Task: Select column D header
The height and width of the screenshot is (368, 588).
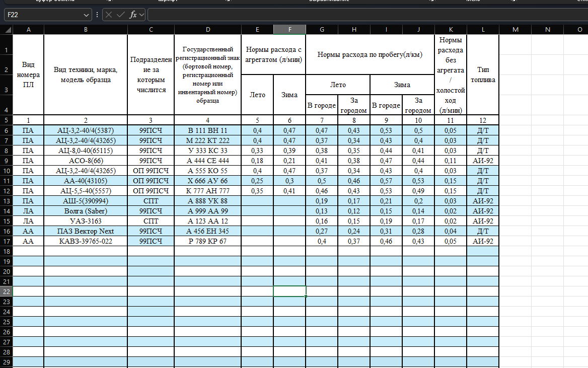Action: click(x=208, y=30)
